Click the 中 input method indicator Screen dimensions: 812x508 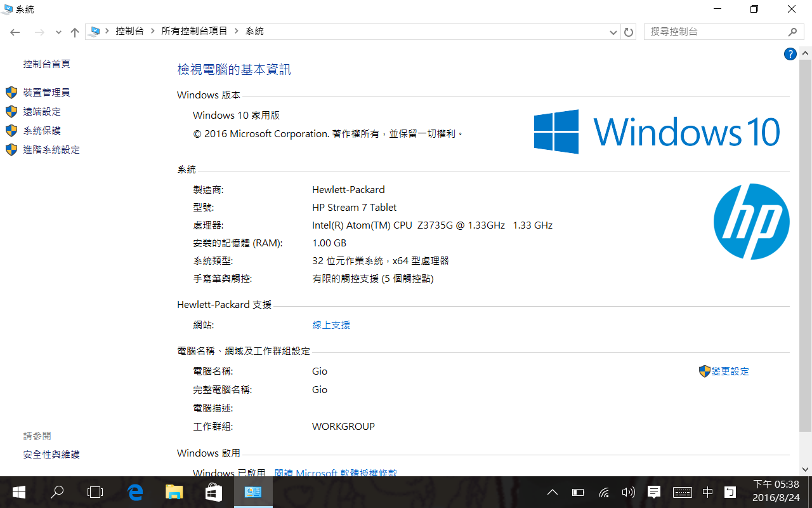tap(708, 492)
